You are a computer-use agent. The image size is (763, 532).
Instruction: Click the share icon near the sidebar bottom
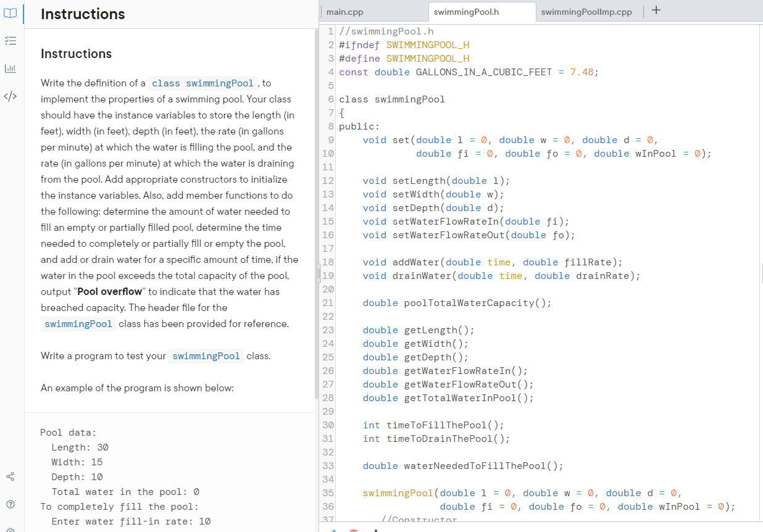click(x=10, y=476)
